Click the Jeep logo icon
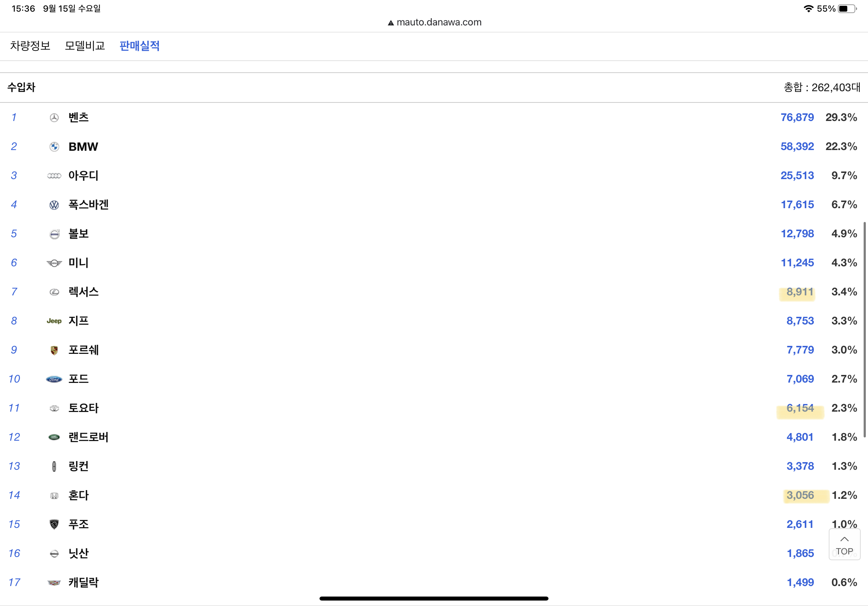 (x=54, y=321)
